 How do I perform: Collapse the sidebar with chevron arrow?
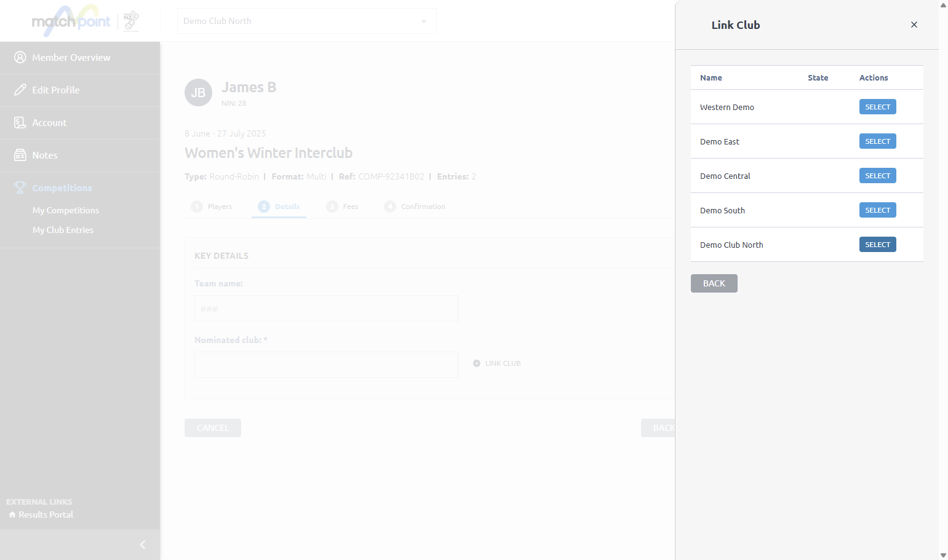pos(143,545)
